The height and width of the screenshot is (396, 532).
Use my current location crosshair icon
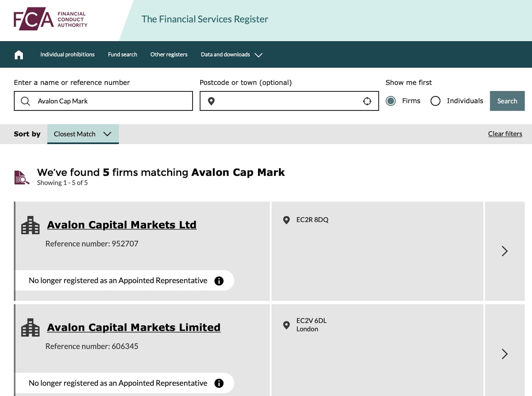[367, 101]
